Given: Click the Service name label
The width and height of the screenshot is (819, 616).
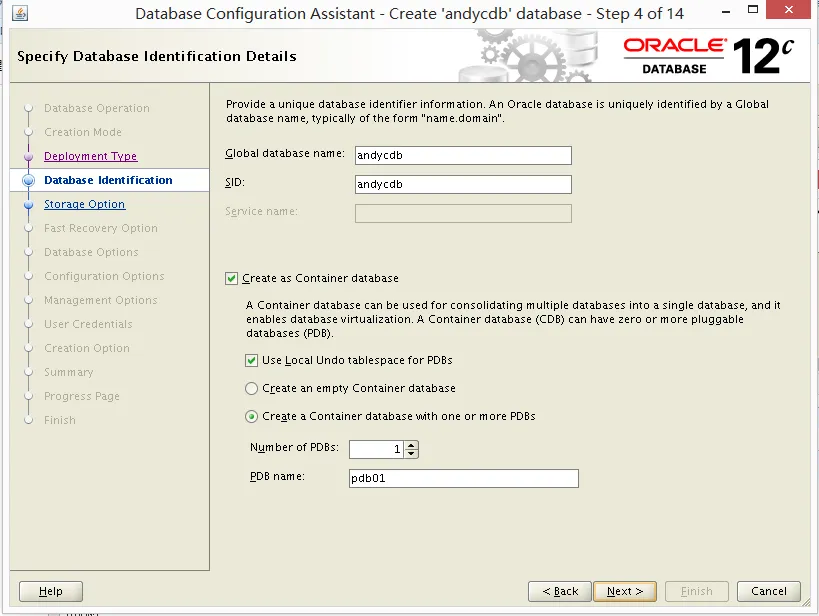Looking at the screenshot, I should pos(261,212).
